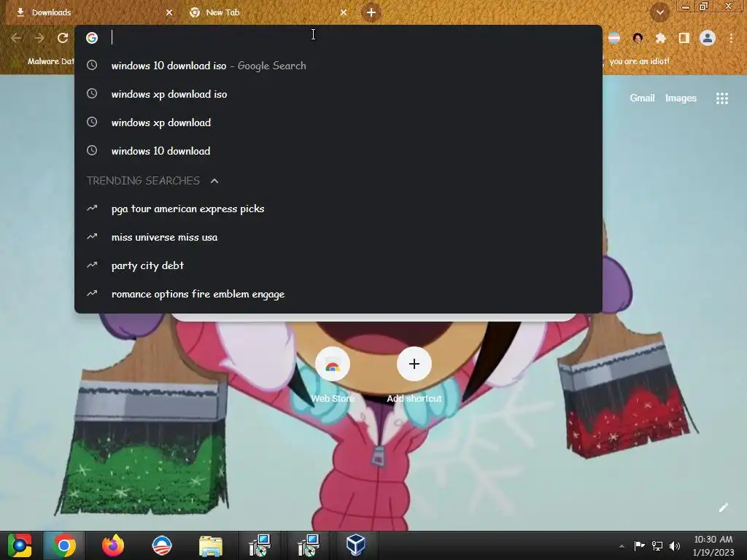Choose trending 'miss universe miss usa'
The width and height of the screenshot is (747, 560).
[x=338, y=237]
